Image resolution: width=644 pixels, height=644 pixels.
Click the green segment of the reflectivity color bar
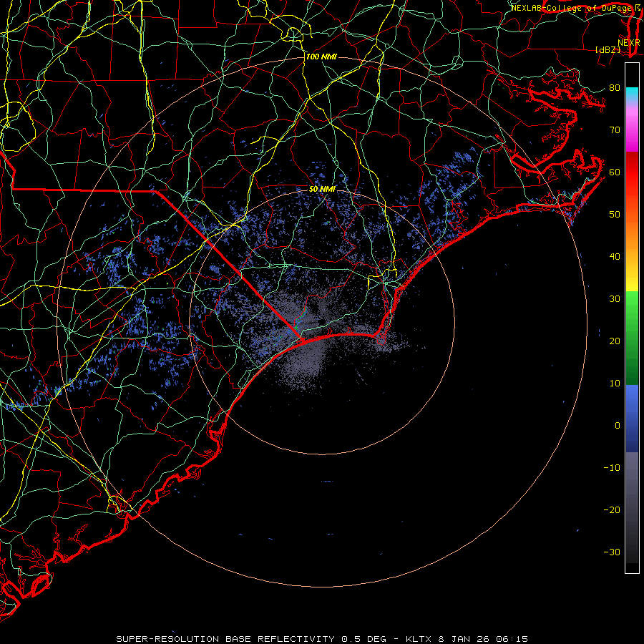point(632,338)
